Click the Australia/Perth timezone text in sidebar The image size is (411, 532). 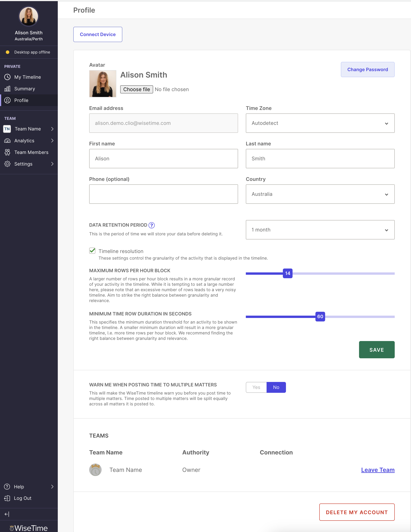click(29, 39)
